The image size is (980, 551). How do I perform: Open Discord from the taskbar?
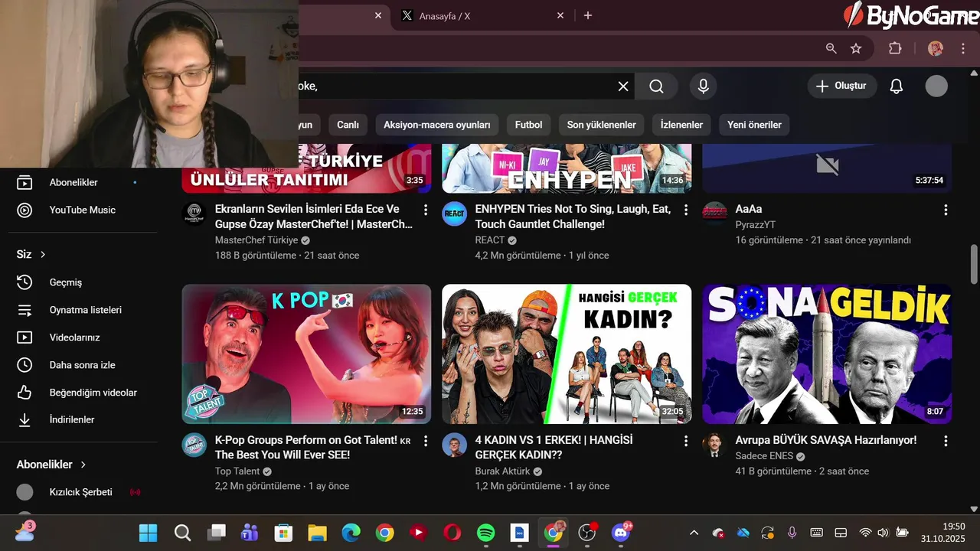(x=621, y=533)
